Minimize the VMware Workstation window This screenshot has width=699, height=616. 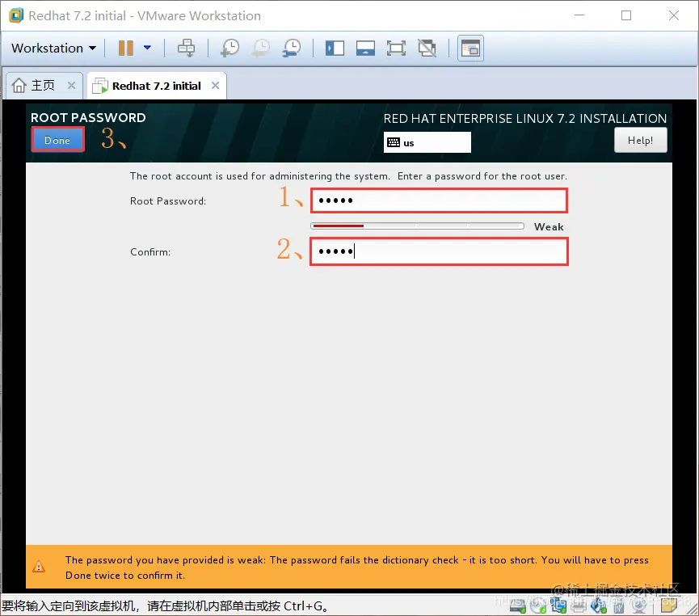579,15
